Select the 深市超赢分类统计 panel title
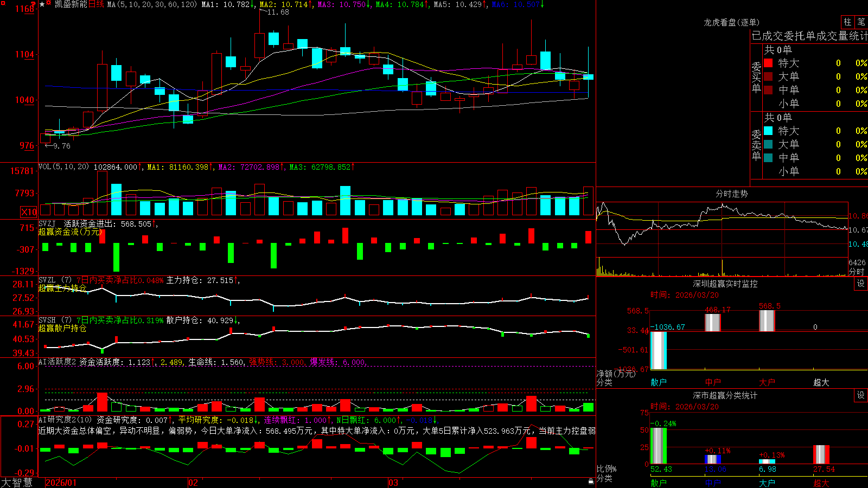 point(725,395)
